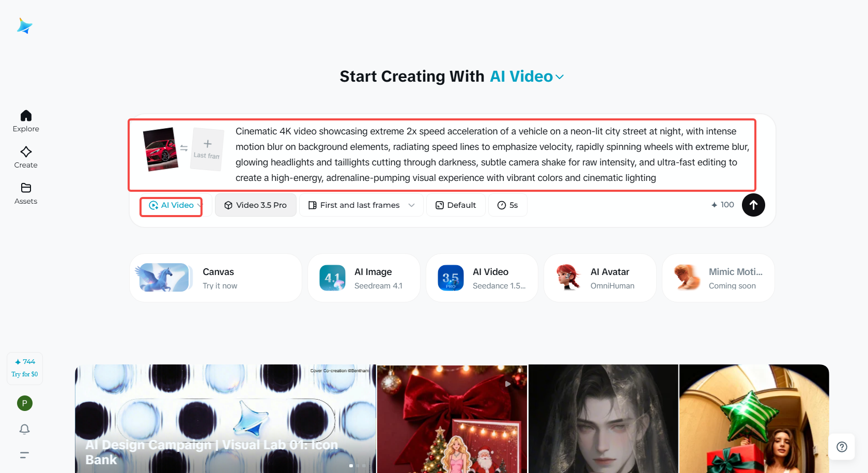Click the 100 credits cost indicator
868x473 pixels.
pyautogui.click(x=722, y=205)
